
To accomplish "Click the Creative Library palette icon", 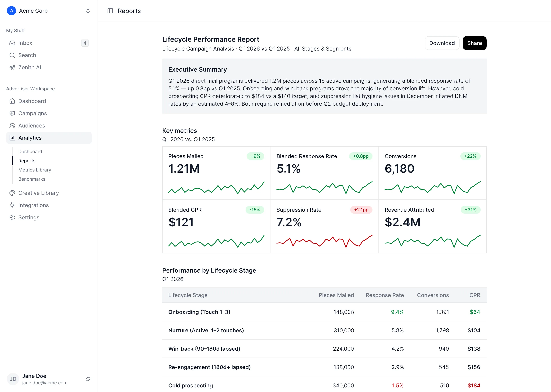I will 12,193.
